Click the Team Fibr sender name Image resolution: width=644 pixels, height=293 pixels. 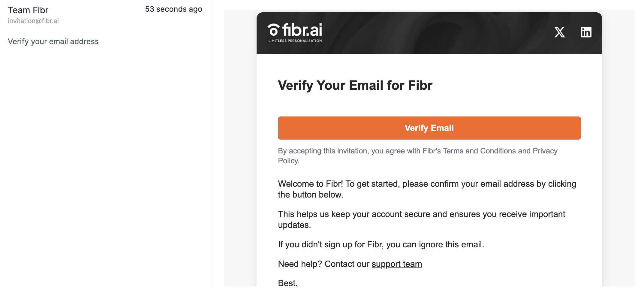(28, 10)
